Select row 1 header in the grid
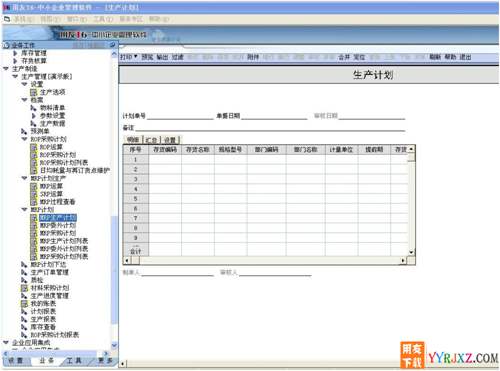Viewport: 500px width, 371px height. [x=136, y=160]
